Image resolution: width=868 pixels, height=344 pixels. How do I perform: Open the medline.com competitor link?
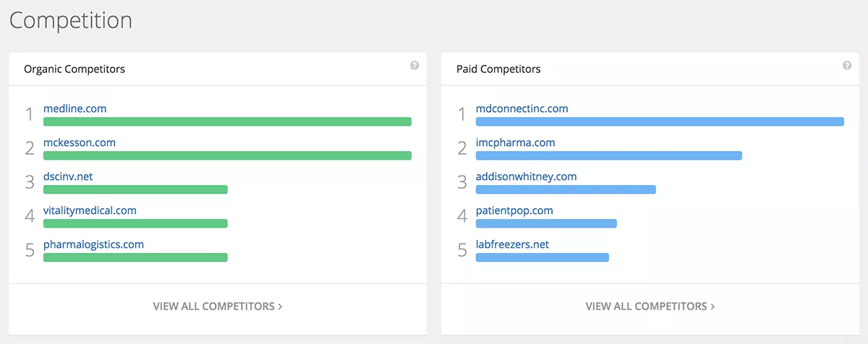[75, 108]
